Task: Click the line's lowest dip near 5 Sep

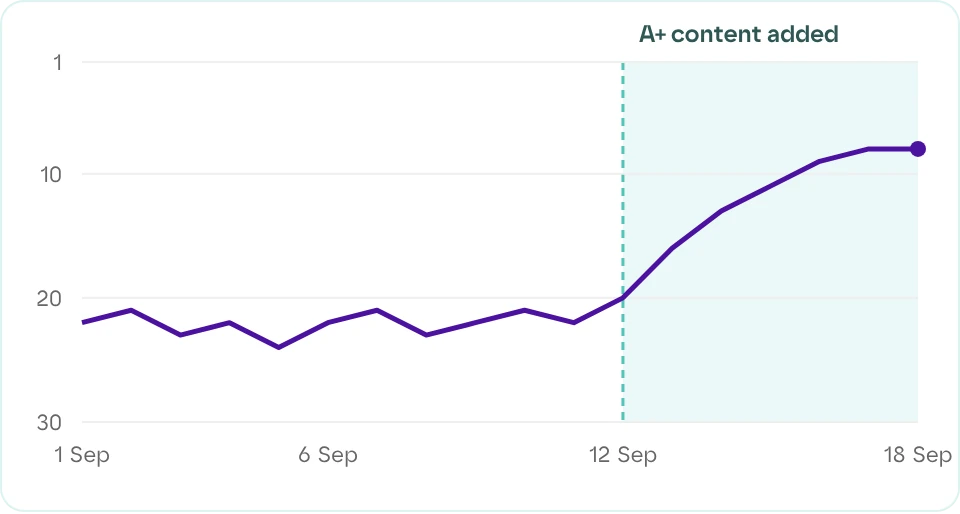Action: (x=279, y=348)
